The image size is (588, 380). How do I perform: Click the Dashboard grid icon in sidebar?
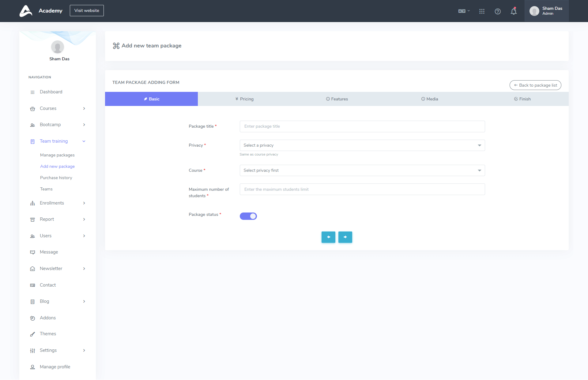point(32,92)
